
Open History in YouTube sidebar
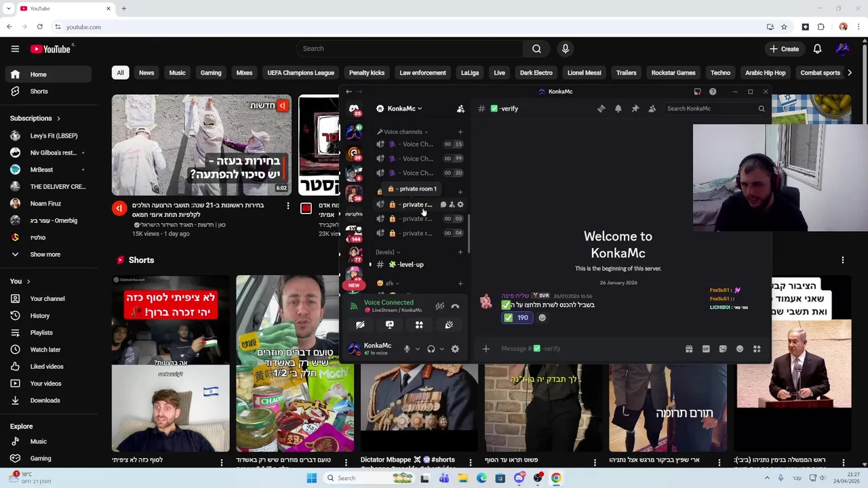[40, 316]
